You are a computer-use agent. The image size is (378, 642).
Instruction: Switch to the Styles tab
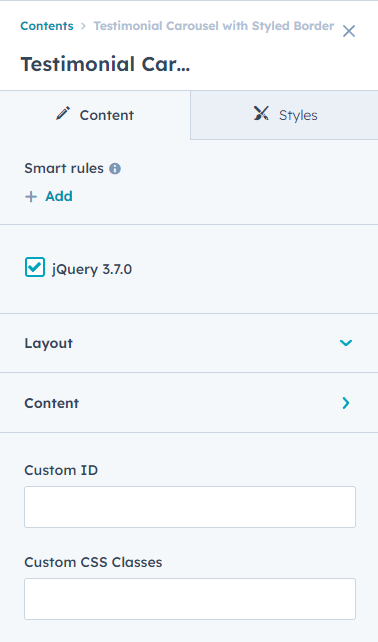(284, 115)
